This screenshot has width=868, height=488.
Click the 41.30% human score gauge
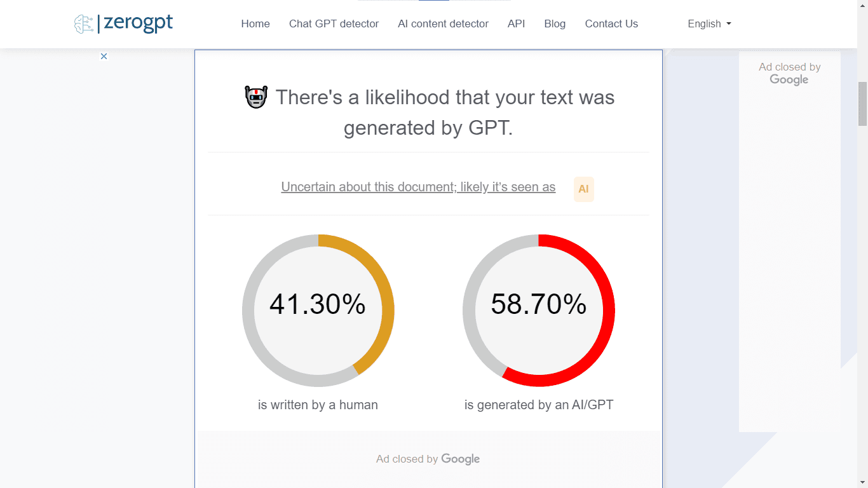[318, 304]
